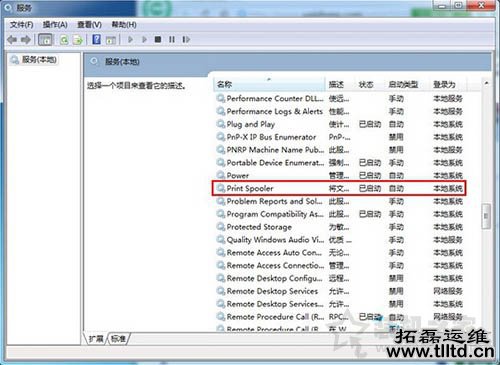
Task: Switch to the 标准 tab
Action: (118, 339)
